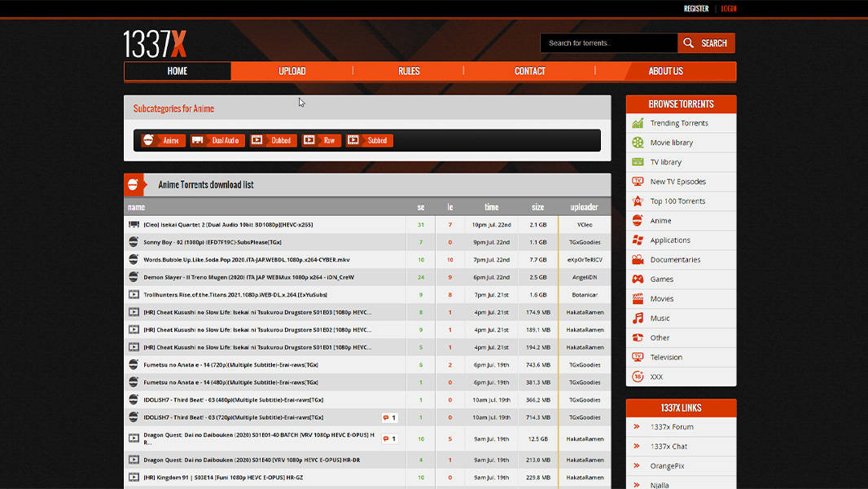Click uploader Botanicar

pos(585,294)
